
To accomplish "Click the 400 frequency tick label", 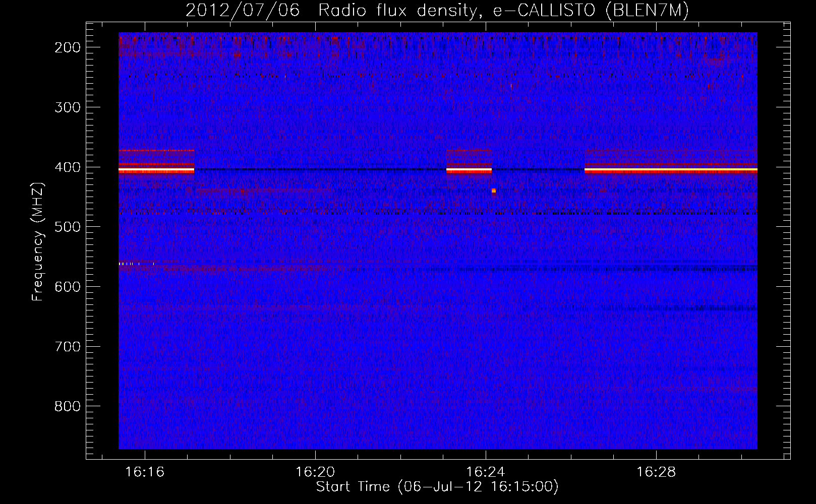I will 67,167.
